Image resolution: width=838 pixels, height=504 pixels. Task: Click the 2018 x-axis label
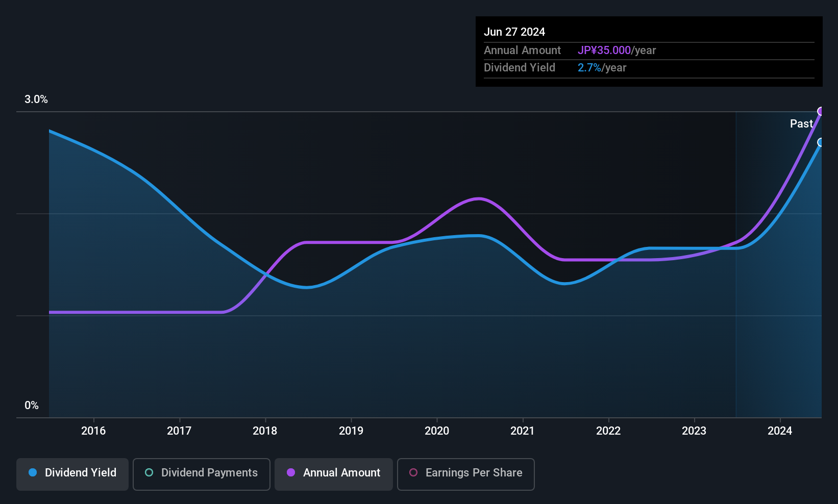[265, 431]
